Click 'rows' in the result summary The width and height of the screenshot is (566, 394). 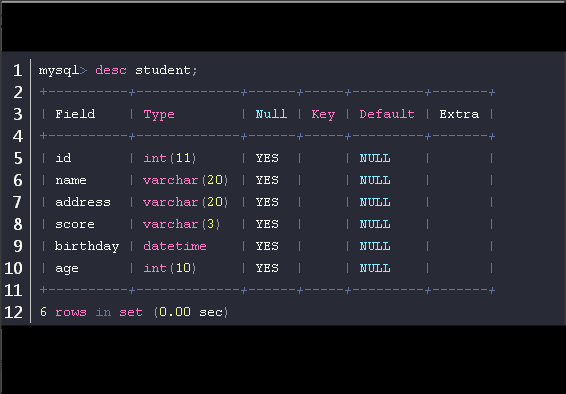[71, 312]
